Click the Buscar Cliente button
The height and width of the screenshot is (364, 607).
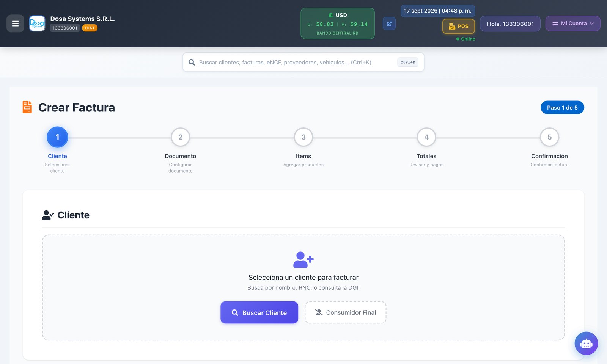259,312
